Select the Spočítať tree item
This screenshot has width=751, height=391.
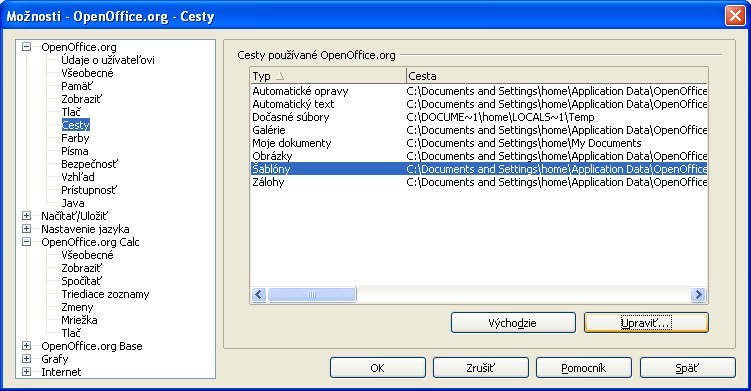(81, 281)
